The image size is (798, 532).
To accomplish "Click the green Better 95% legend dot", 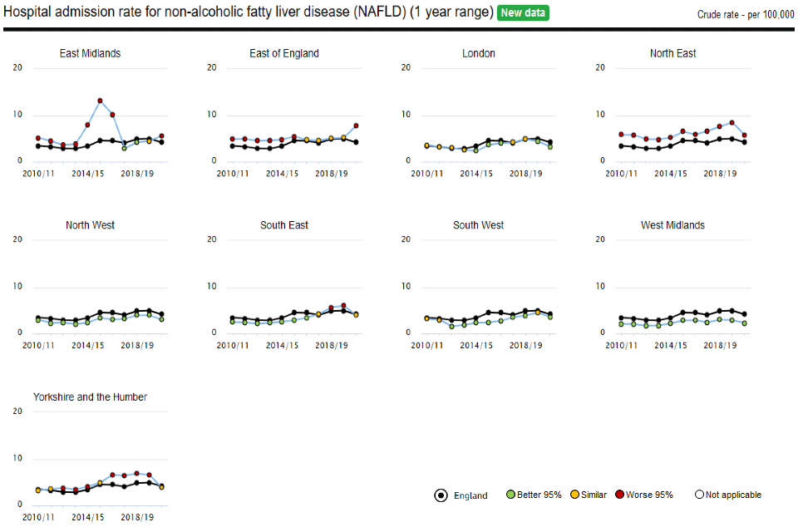I will point(511,495).
